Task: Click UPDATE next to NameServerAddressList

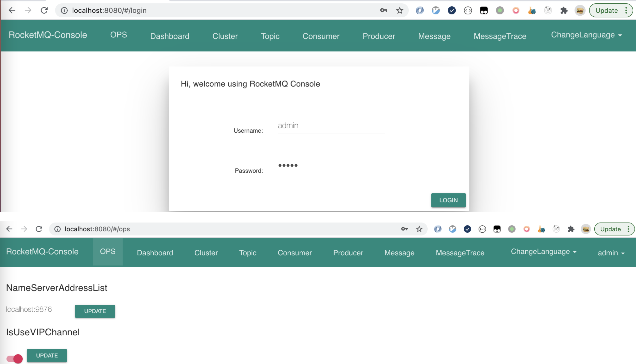Action: click(x=95, y=311)
